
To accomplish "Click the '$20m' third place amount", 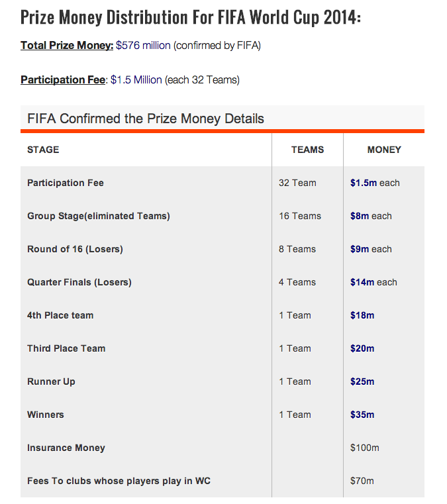I will [362, 348].
